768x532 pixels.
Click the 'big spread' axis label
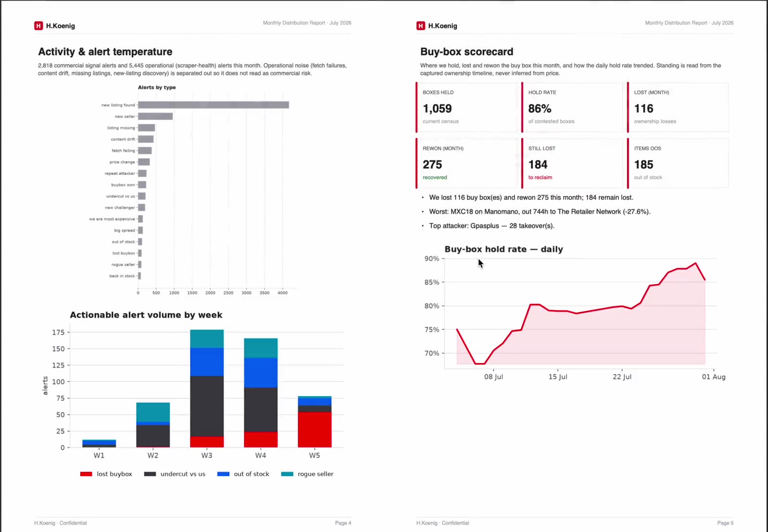coord(124,230)
